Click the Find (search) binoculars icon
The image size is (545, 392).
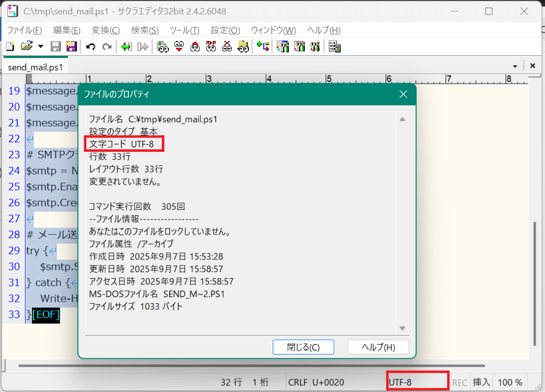pyautogui.click(x=163, y=47)
